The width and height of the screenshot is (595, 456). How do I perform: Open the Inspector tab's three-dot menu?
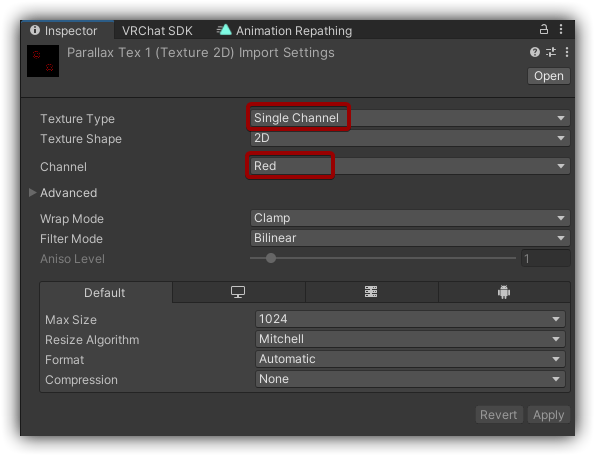click(x=561, y=30)
